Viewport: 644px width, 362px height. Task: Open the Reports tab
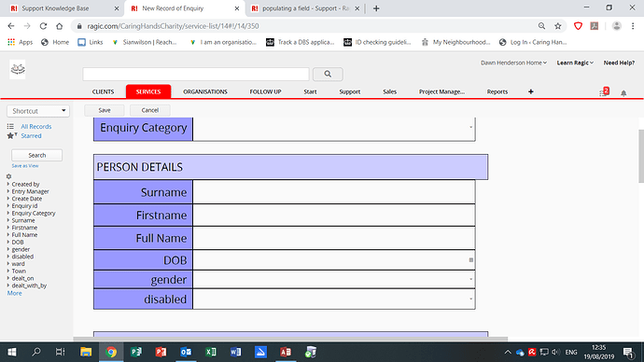(497, 91)
